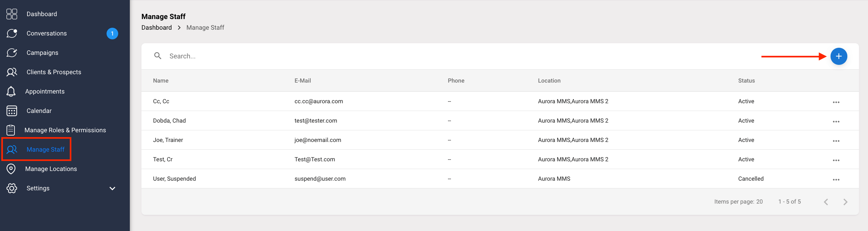Click the Manage Locations pin icon

(11, 169)
